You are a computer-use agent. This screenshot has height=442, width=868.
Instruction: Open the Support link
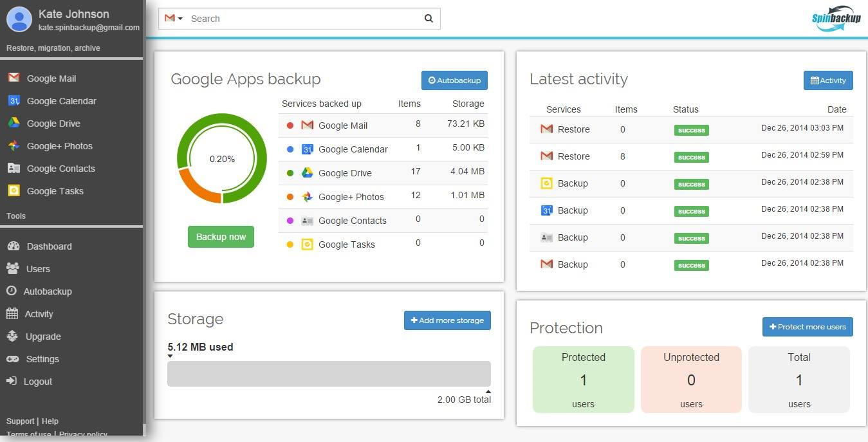(21, 421)
